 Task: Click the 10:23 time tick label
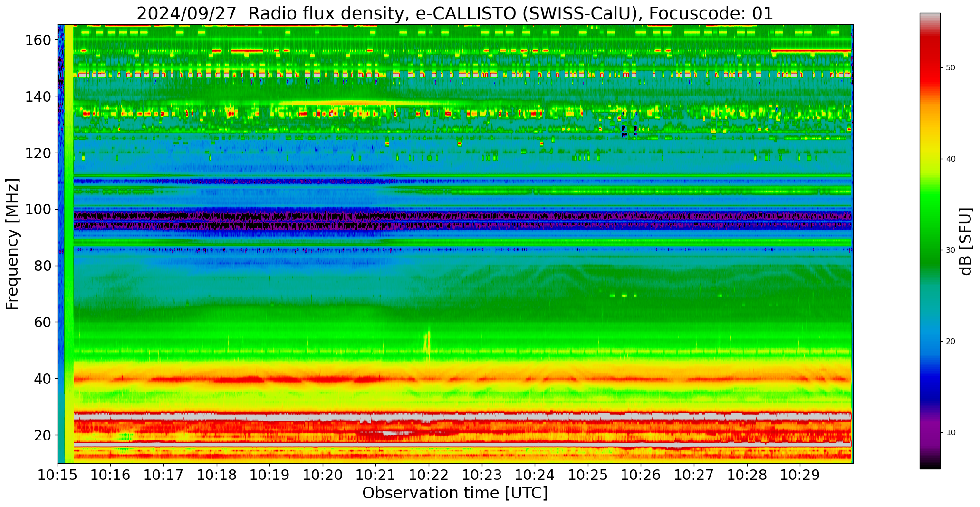tap(482, 475)
